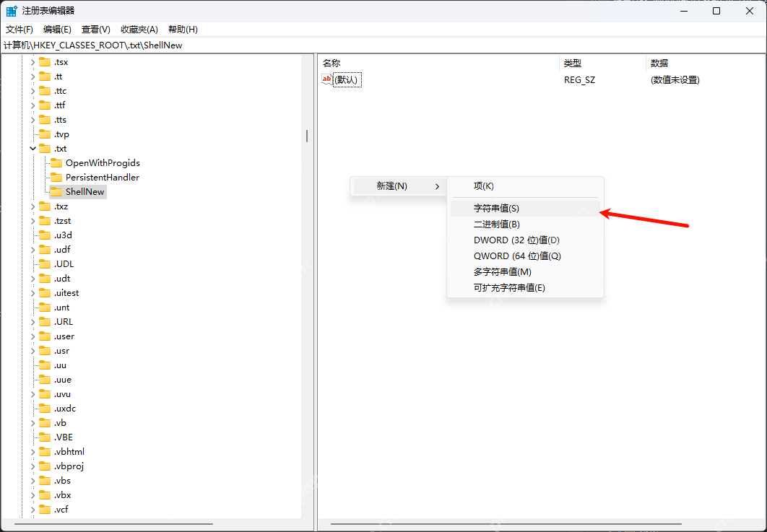Screen dimensions: 767x532
Task: Select the .tt key
Action: point(58,77)
